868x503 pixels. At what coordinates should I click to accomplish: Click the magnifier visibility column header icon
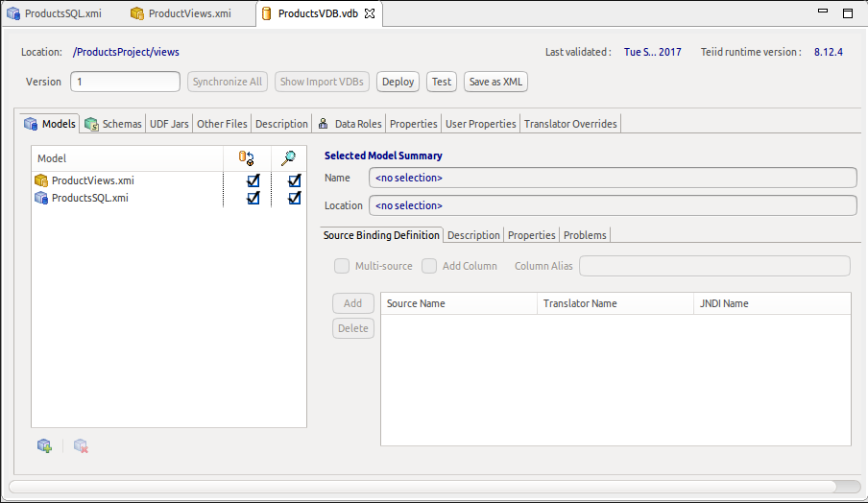288,158
